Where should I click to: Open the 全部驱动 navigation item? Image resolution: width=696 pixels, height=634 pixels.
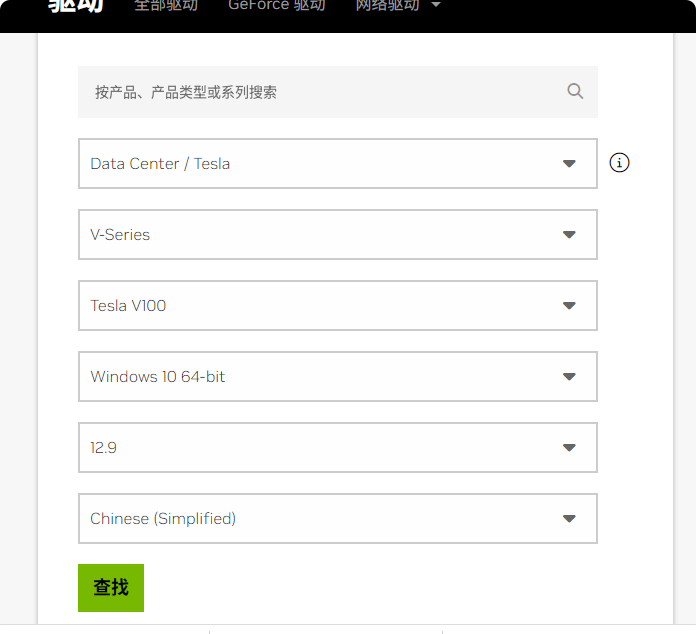coord(166,6)
